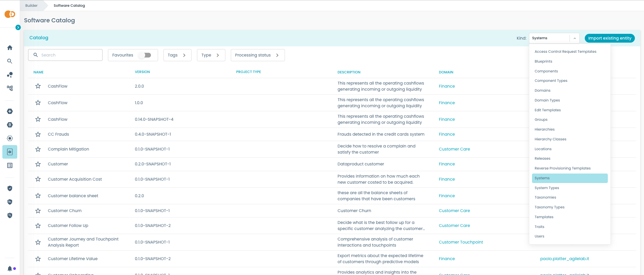Open the notifications bell icon
Image resolution: width=644 pixels, height=275 pixels.
click(x=10, y=269)
